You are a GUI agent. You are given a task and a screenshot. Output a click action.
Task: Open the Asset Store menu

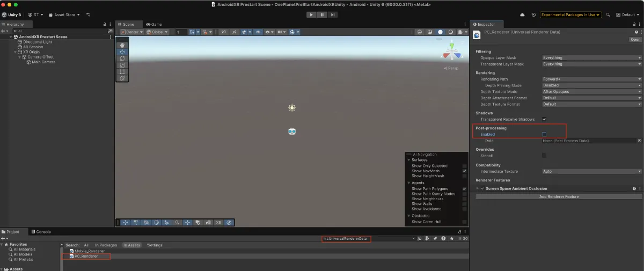click(x=64, y=14)
